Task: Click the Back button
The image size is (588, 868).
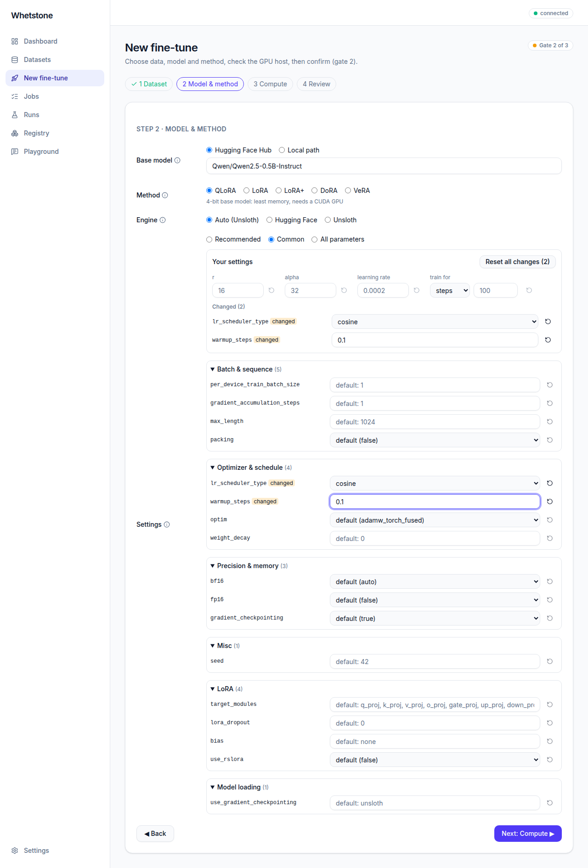Action: point(155,834)
